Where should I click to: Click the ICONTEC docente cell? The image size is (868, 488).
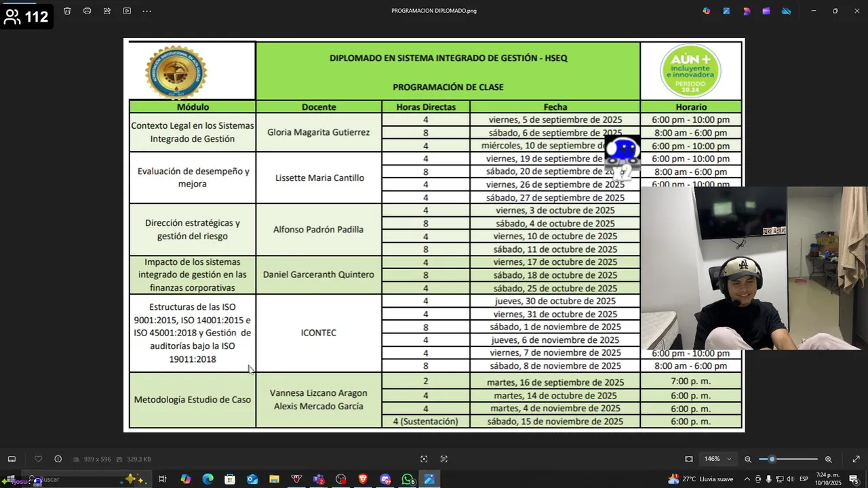pos(319,333)
